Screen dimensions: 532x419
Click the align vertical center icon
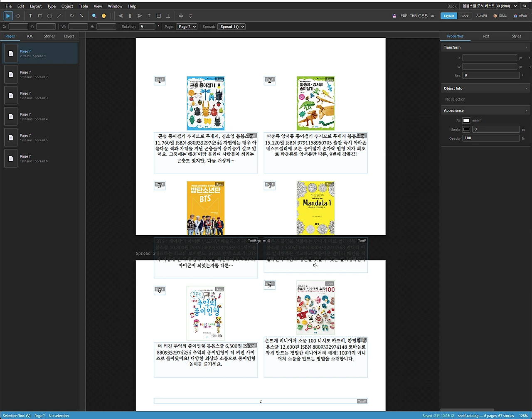159,16
